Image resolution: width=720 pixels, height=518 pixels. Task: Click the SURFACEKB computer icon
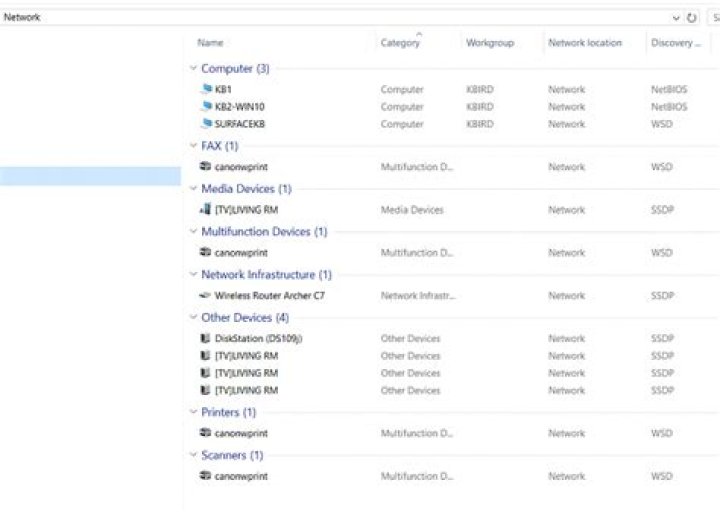pos(206,124)
